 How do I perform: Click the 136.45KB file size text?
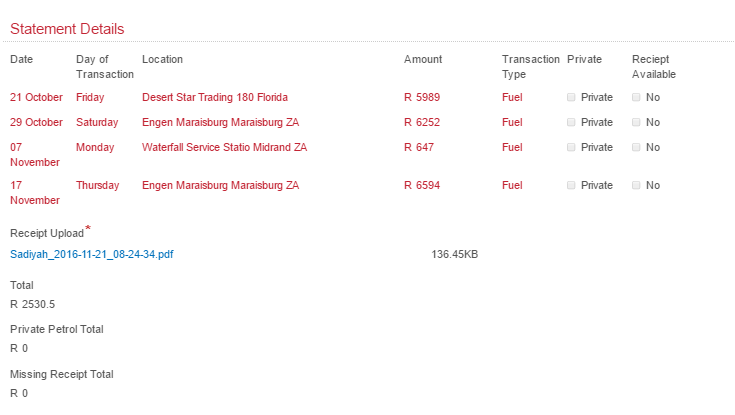454,254
